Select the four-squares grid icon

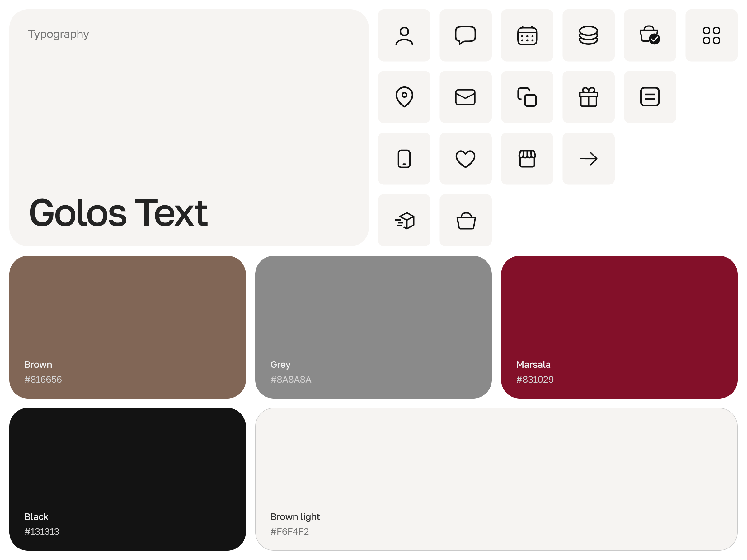[x=711, y=35]
